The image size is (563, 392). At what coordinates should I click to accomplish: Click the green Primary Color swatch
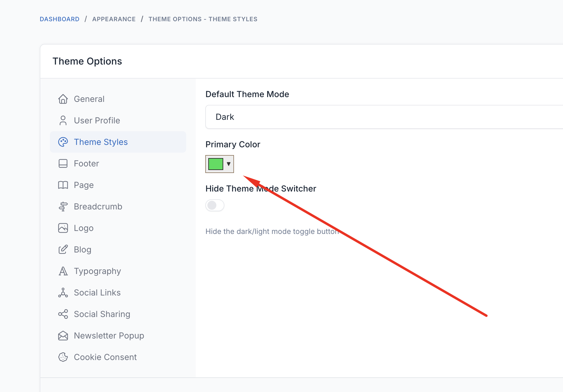215,164
